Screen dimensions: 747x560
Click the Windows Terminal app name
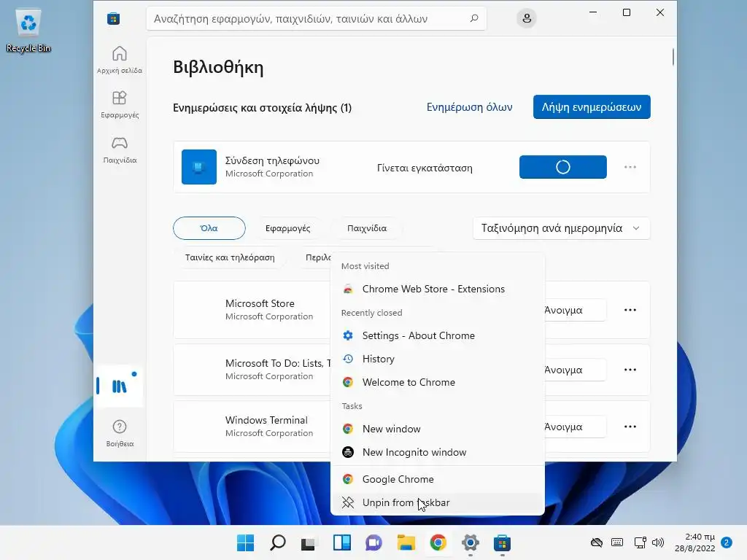coord(266,420)
